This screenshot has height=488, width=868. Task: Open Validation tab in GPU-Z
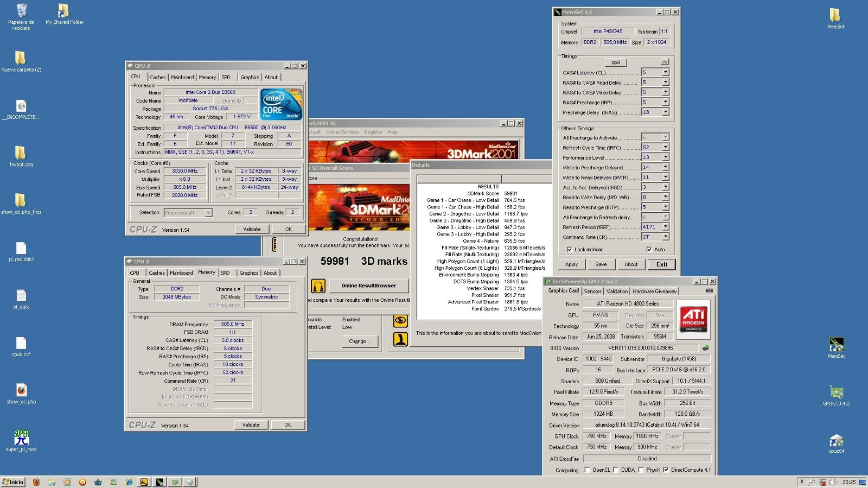coord(617,291)
